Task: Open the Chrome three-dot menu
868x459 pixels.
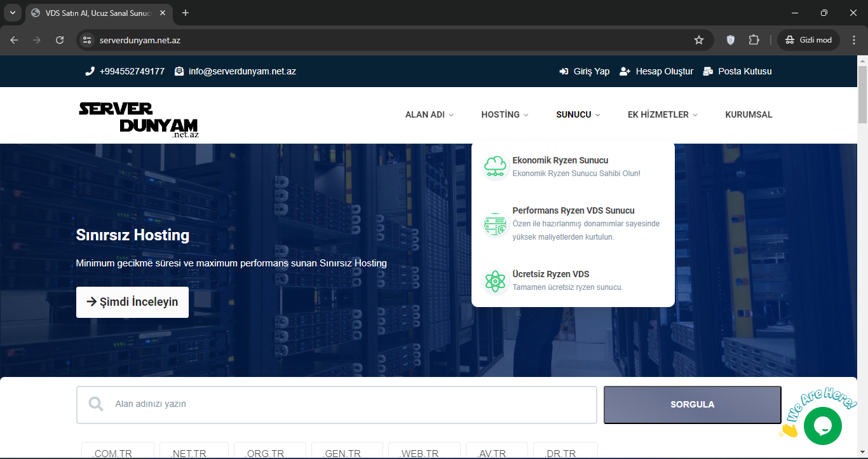Action: (854, 40)
